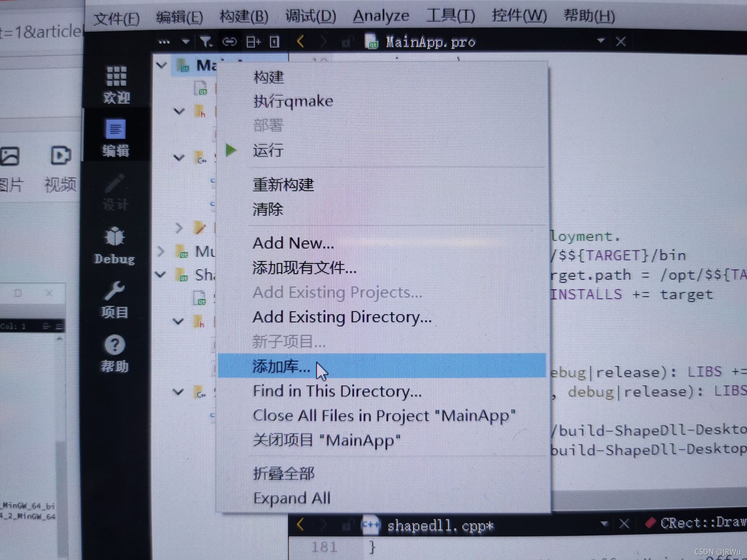Screen dimensions: 747x560
Task: Click the close side pane icon
Action: click(275, 42)
